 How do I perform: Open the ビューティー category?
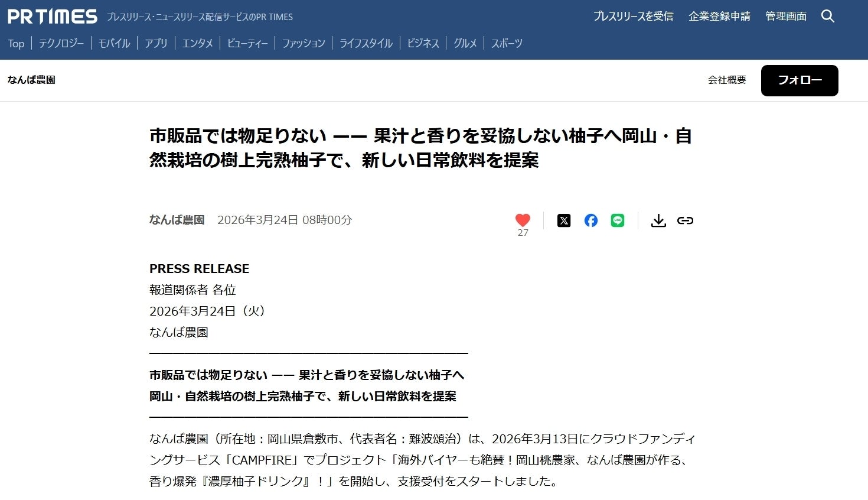[x=247, y=43]
